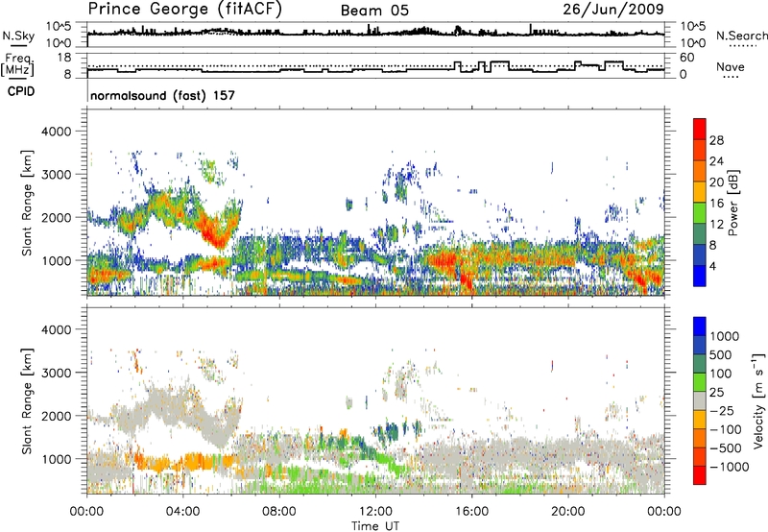Click the 'Power [dB]' colorbar label
This screenshot has width=768, height=532.
point(732,203)
